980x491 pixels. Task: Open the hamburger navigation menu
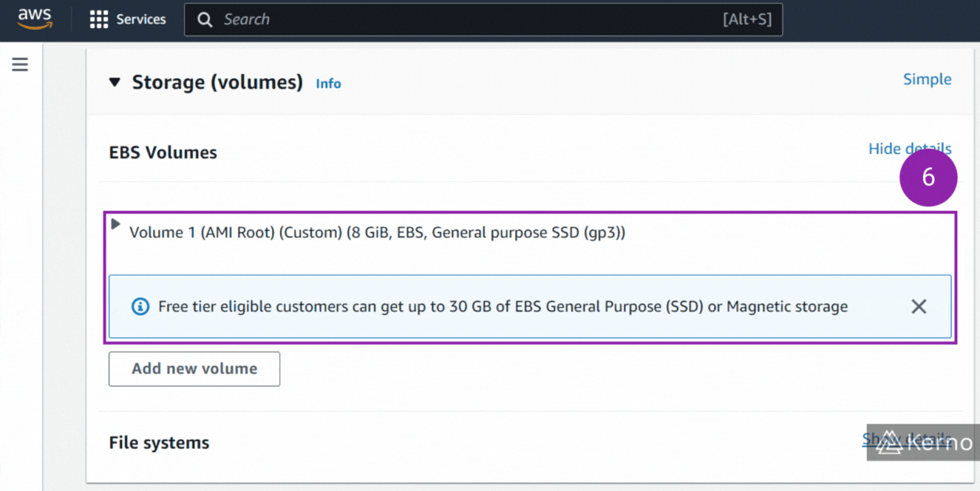coord(19,64)
